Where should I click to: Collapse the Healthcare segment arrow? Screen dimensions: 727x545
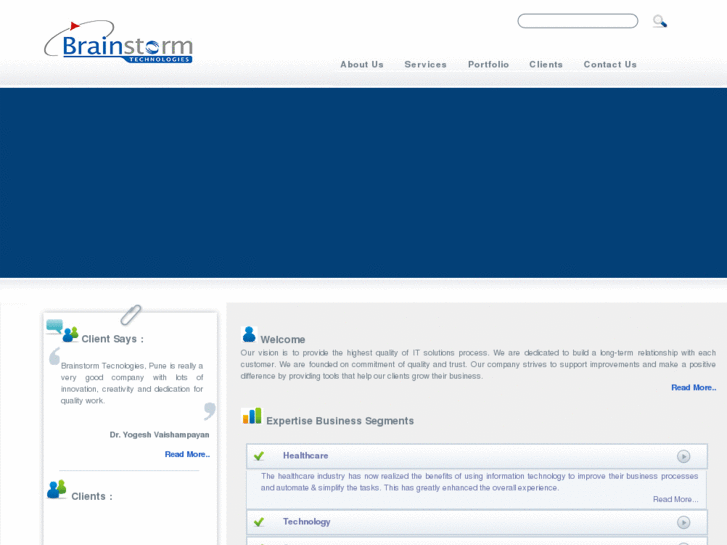pos(683,456)
